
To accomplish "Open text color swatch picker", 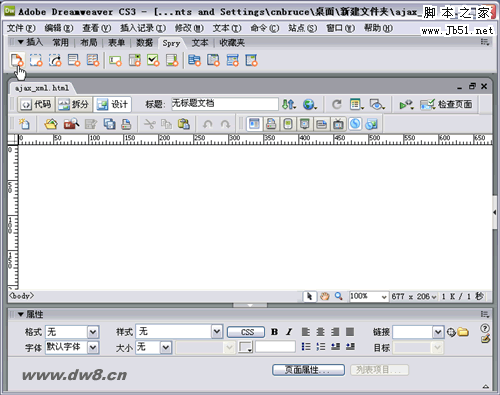I will coord(245,347).
